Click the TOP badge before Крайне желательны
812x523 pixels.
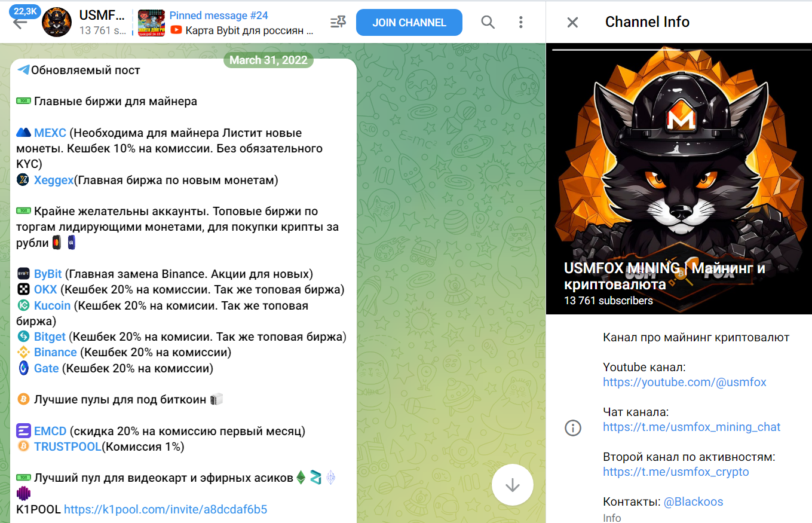pyautogui.click(x=23, y=211)
